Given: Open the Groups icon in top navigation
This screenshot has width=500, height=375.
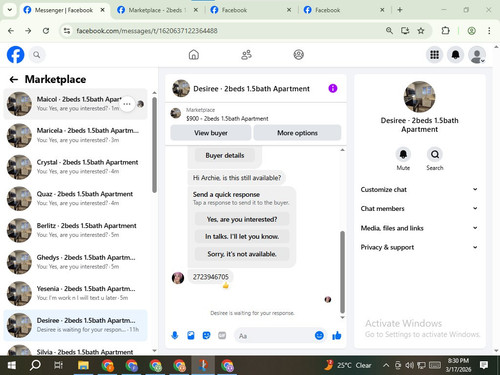Looking at the screenshot, I should (x=298, y=55).
